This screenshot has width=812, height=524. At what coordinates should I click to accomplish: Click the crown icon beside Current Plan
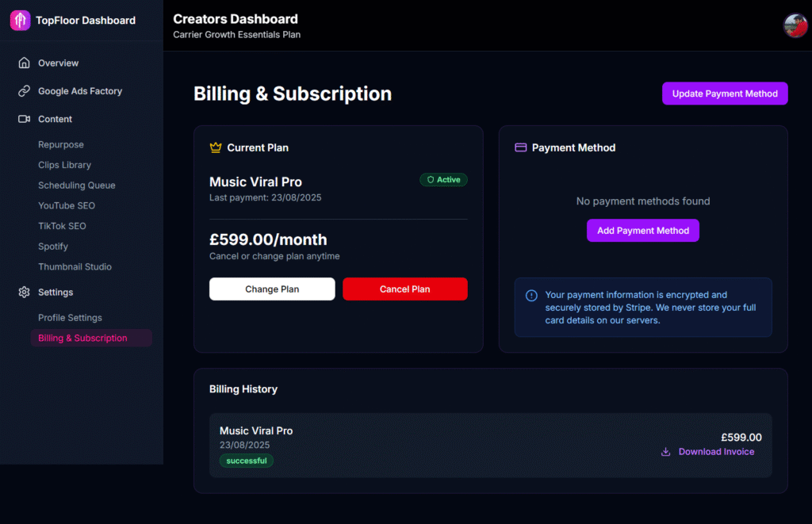(215, 147)
